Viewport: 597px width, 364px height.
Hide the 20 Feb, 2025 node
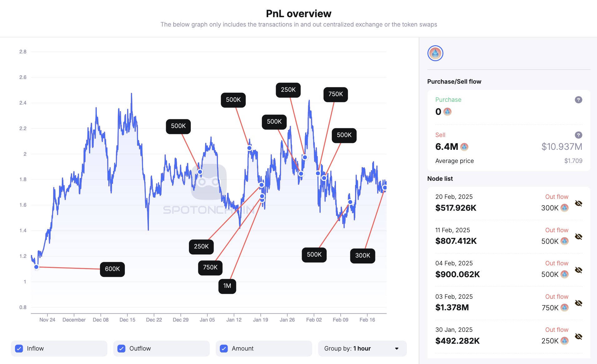(x=578, y=204)
